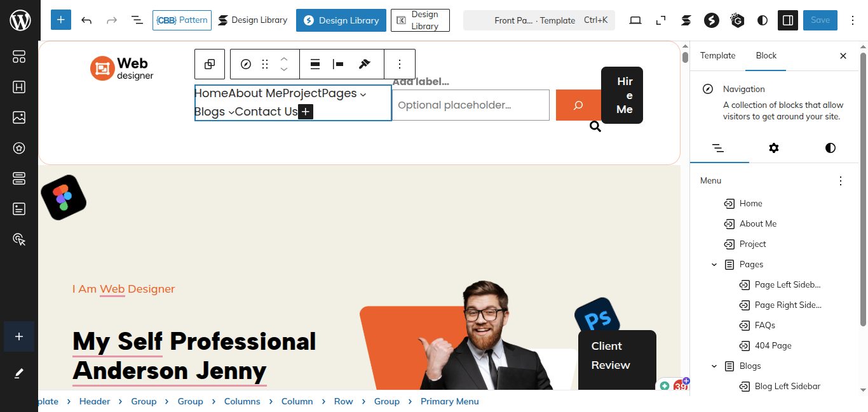
Task: Toggle the Styles half-circle icon in top bar
Action: point(763,20)
